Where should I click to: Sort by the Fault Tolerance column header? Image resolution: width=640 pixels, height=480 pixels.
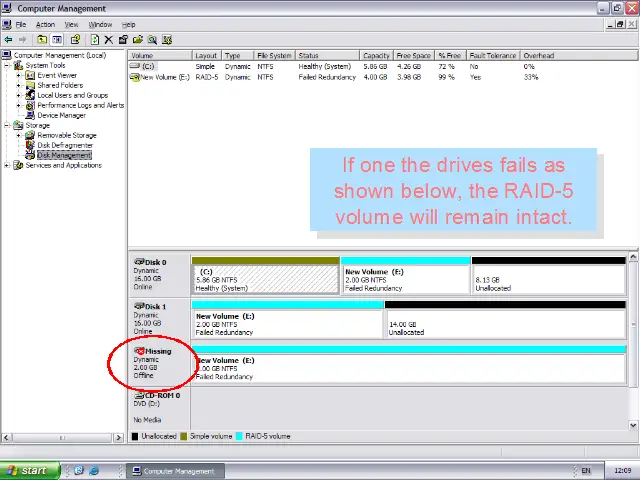tap(493, 56)
